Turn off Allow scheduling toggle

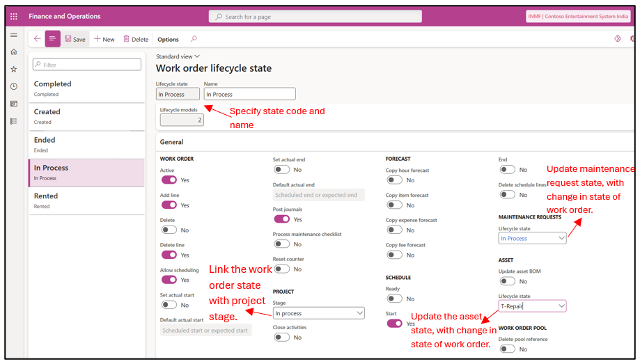point(169,280)
